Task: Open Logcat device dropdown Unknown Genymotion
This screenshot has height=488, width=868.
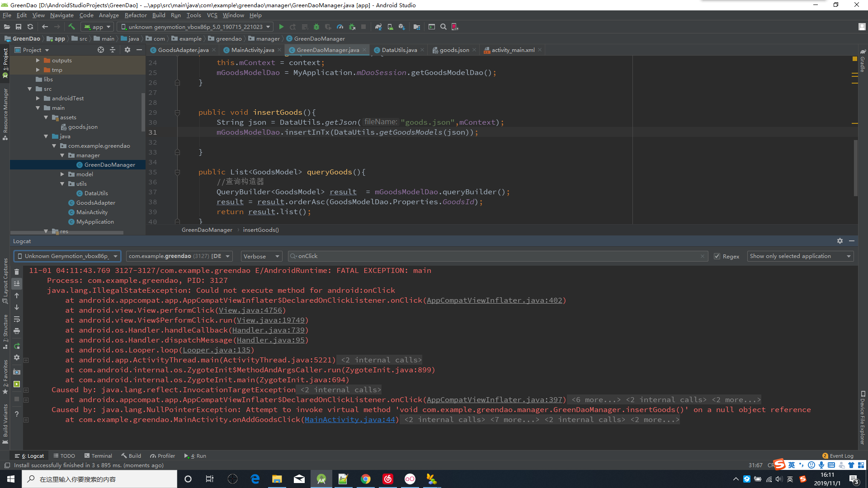Action: tap(67, 256)
